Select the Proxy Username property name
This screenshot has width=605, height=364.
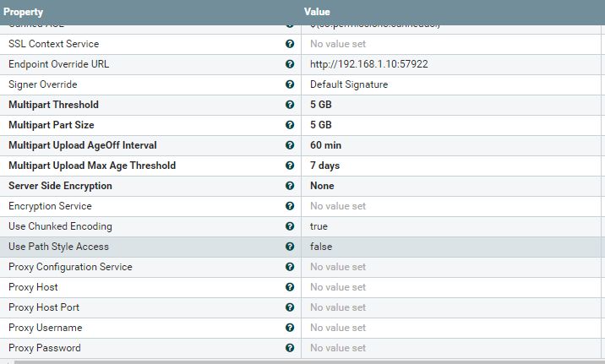click(46, 328)
